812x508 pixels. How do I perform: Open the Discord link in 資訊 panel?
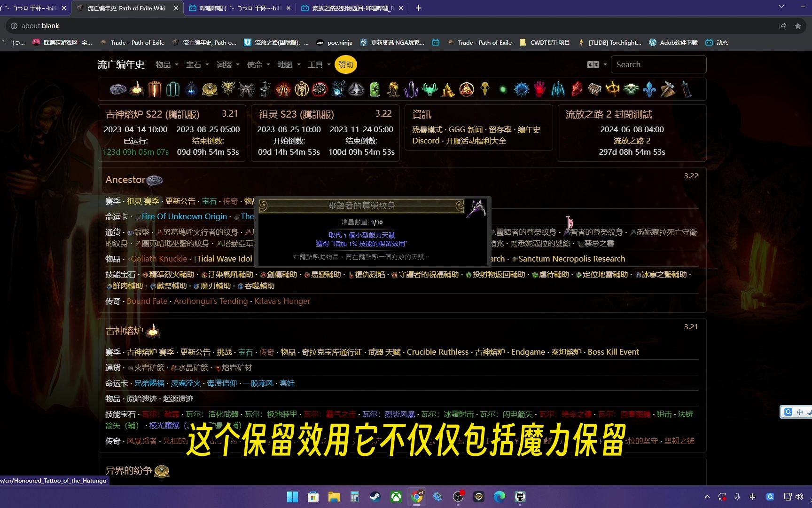click(426, 141)
